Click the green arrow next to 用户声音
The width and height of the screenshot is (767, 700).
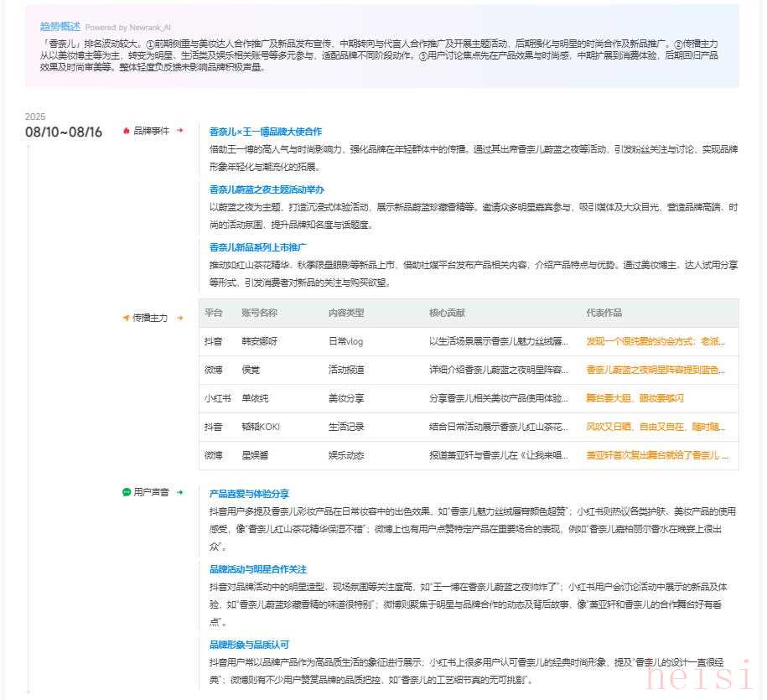(179, 492)
